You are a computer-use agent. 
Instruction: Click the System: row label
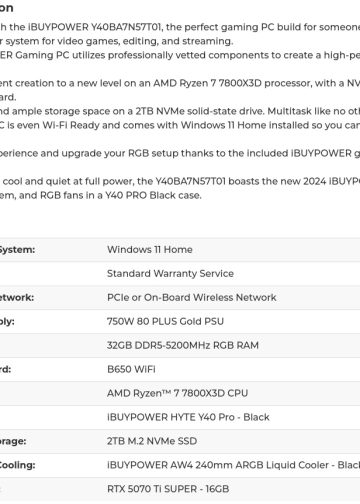[17, 250]
